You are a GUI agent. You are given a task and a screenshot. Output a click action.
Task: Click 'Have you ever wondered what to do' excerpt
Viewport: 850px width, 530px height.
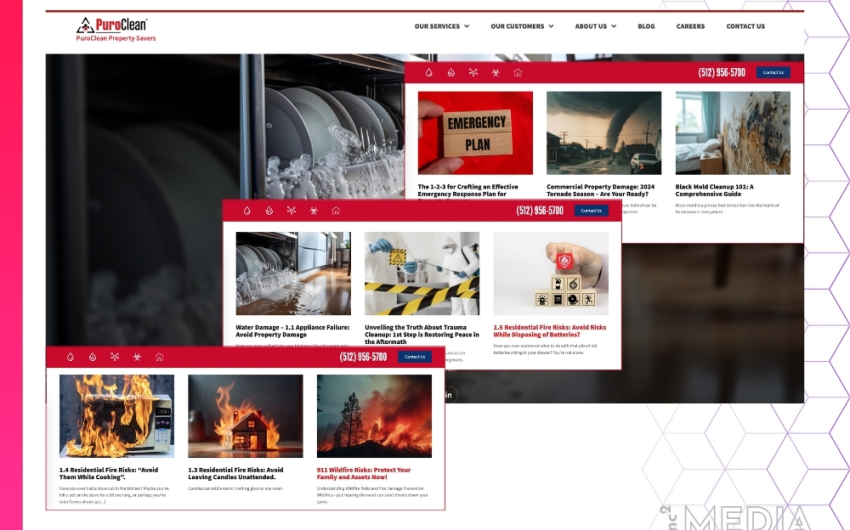545,349
